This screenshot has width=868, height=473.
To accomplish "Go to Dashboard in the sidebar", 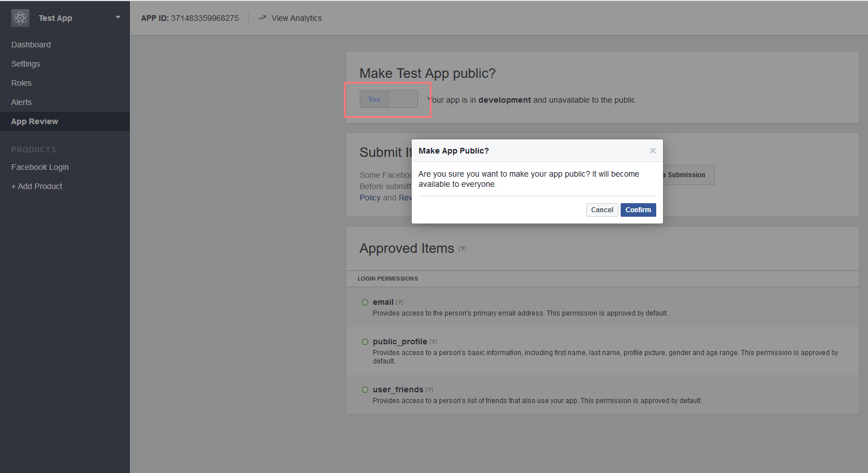I will (31, 45).
